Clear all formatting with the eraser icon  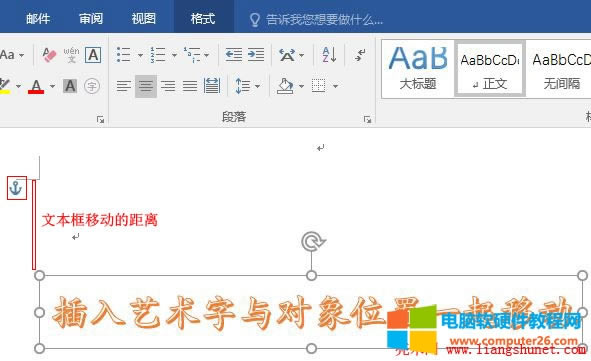49,55
